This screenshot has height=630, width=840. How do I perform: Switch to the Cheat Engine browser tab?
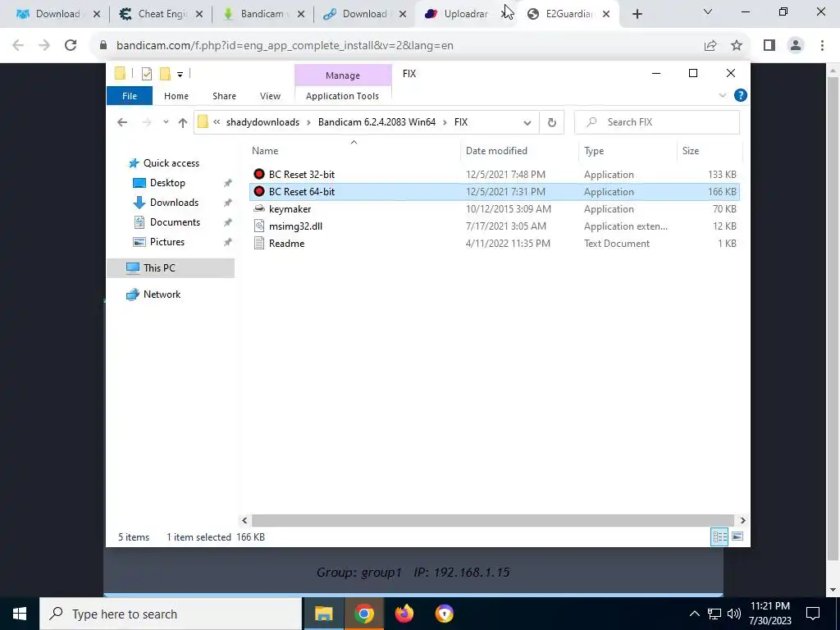pos(161,14)
